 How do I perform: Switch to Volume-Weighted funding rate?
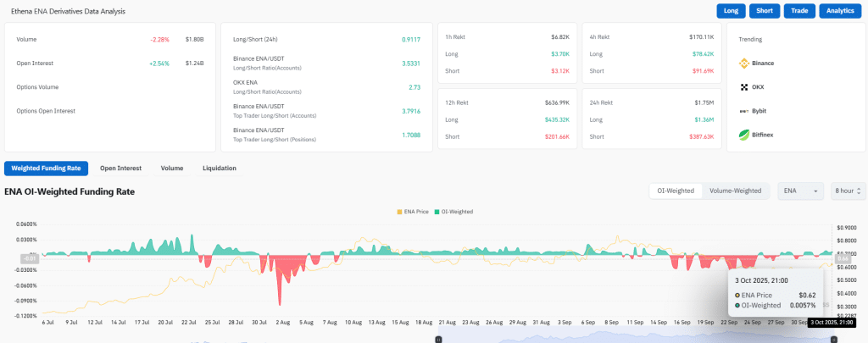pyautogui.click(x=735, y=191)
